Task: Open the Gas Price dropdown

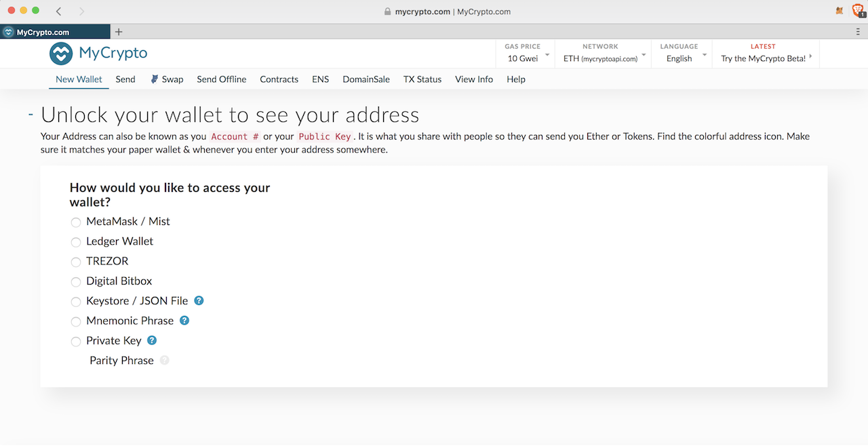Action: point(526,54)
